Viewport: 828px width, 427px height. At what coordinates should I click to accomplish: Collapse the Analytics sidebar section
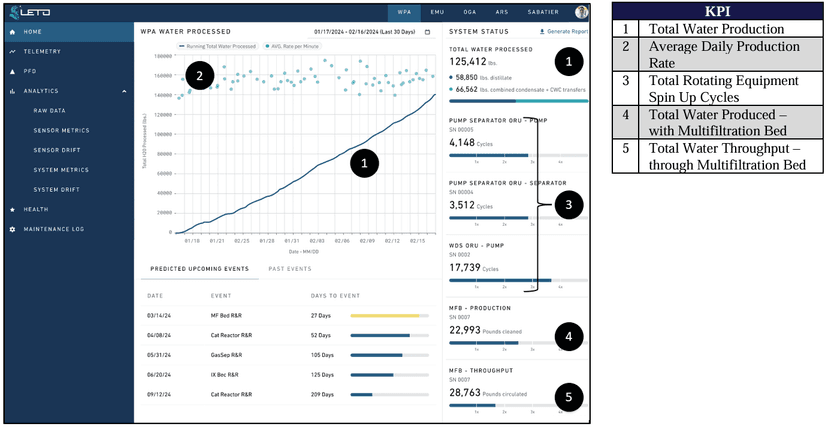tap(123, 91)
